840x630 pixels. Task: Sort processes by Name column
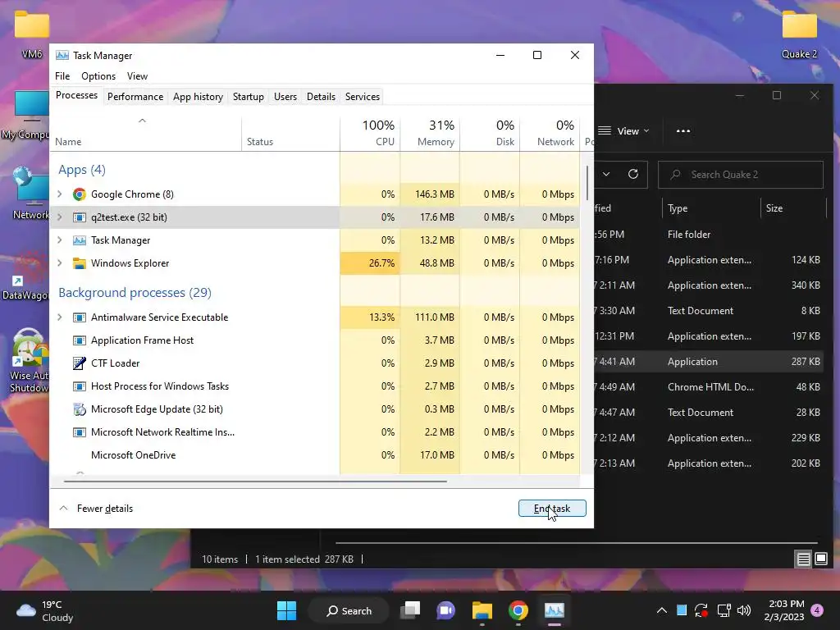tap(146, 133)
